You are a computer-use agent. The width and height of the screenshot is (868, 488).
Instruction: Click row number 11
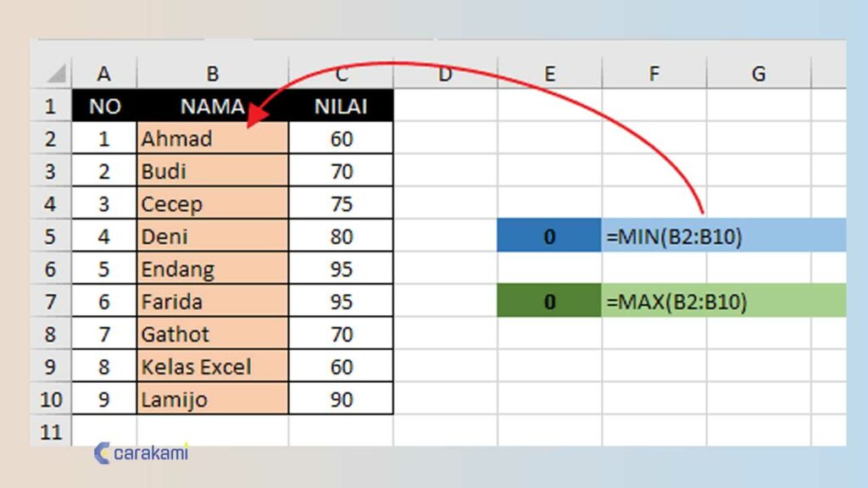click(x=51, y=431)
